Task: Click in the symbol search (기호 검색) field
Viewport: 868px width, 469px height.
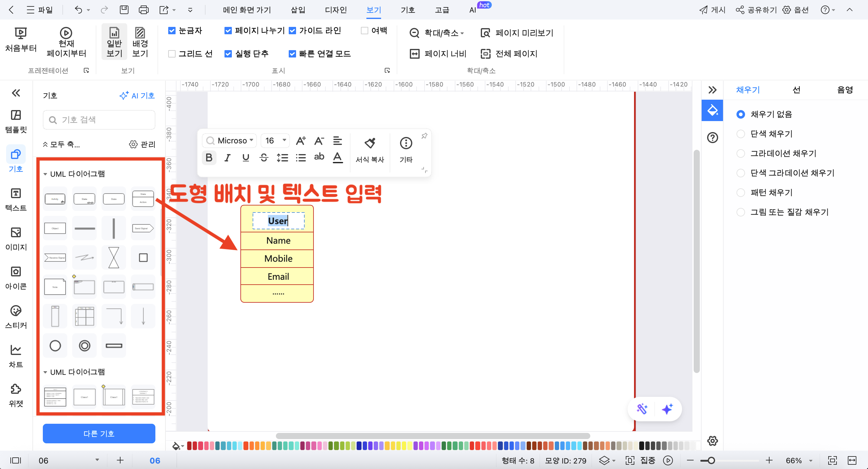Action: (x=99, y=120)
